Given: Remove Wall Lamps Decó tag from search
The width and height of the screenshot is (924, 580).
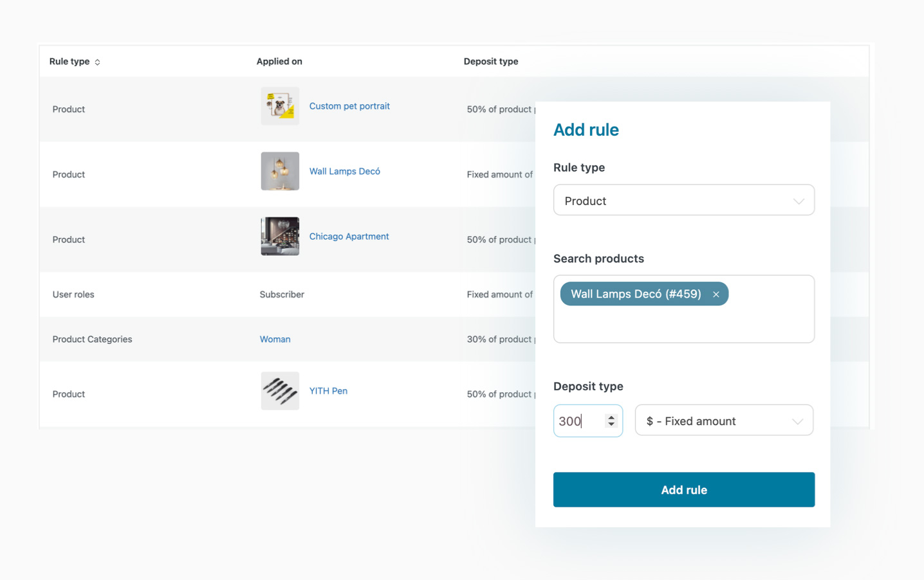Looking at the screenshot, I should [x=716, y=295].
